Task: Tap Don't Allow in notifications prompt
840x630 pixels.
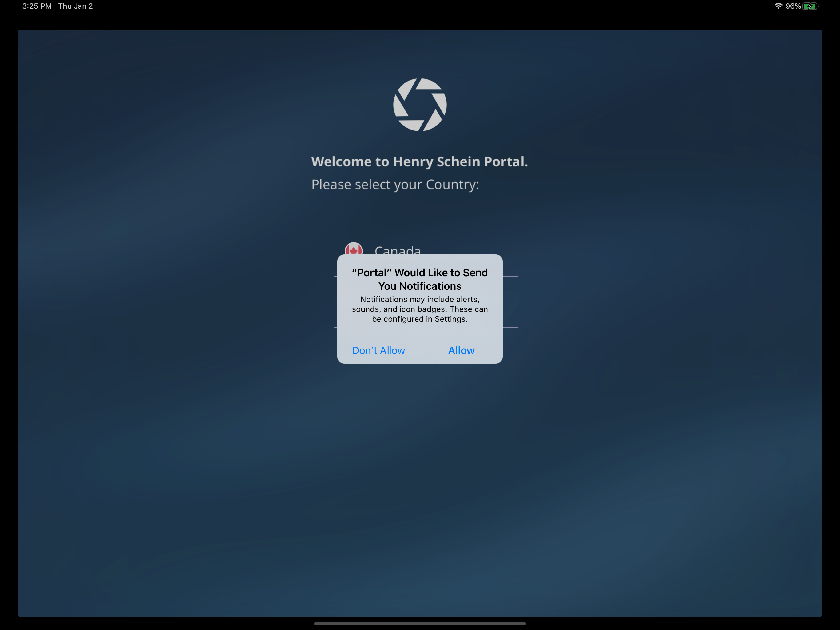Action: 378,350
